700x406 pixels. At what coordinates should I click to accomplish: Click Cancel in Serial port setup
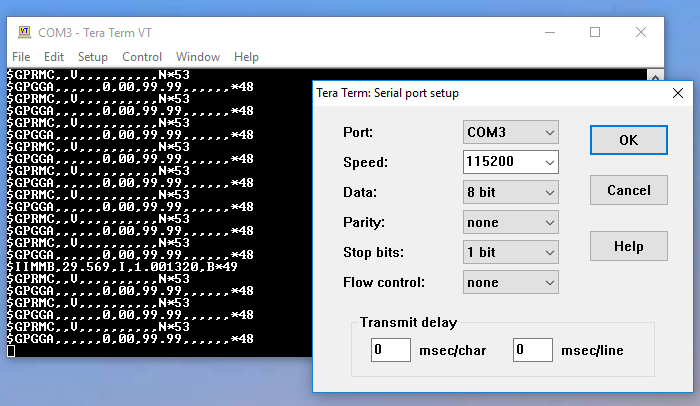coord(629,190)
